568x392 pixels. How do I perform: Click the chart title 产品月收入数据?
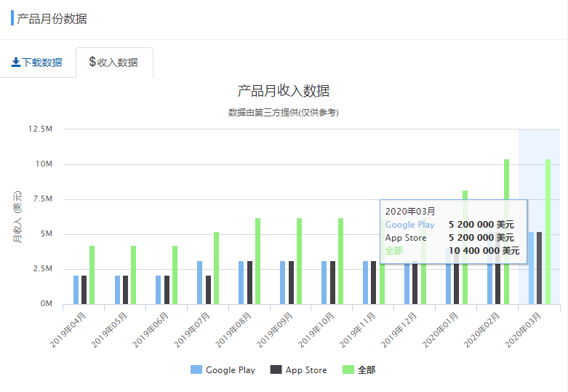284,91
